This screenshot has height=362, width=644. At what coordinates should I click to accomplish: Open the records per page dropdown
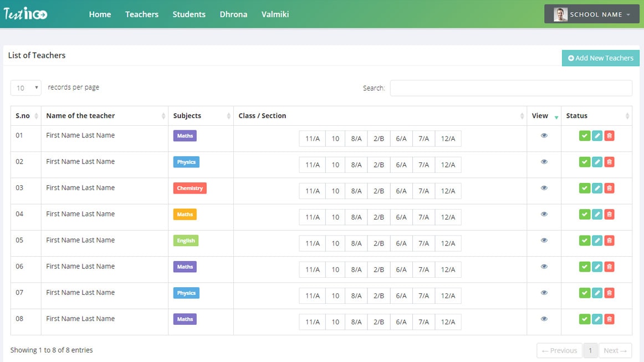click(26, 88)
